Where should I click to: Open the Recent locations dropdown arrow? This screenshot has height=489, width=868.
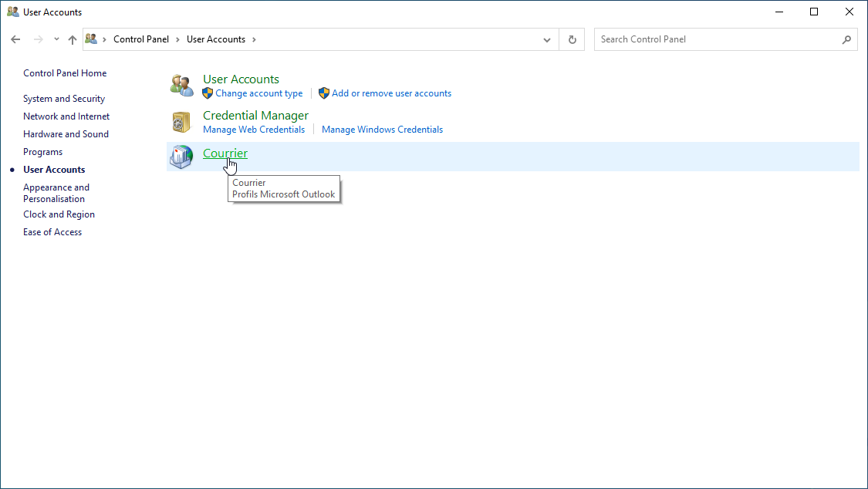[x=56, y=39]
